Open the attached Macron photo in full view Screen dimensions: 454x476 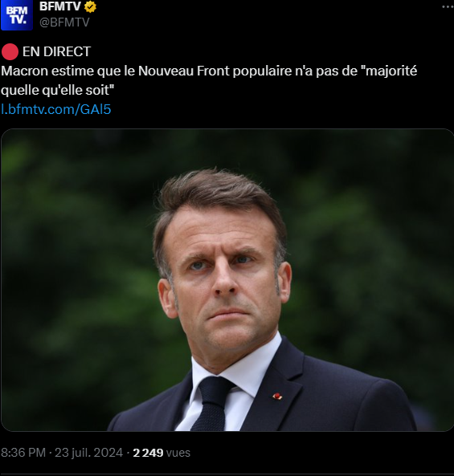pyautogui.click(x=227, y=280)
